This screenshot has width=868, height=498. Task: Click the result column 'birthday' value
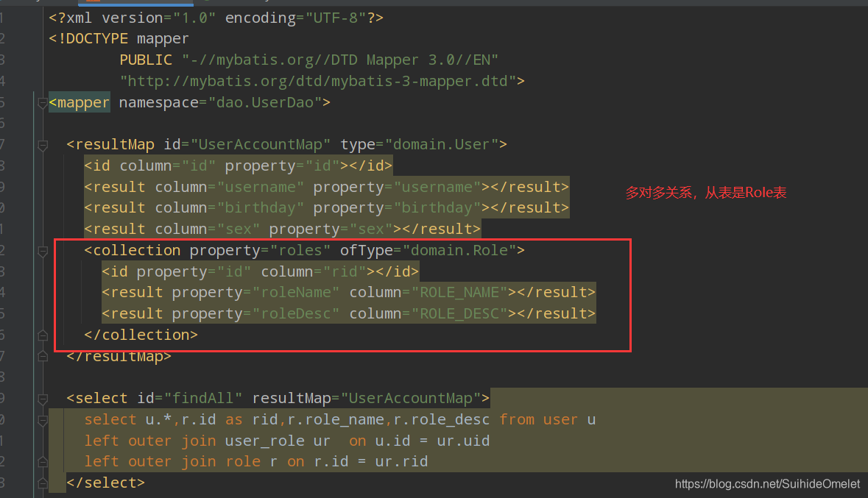pos(261,209)
